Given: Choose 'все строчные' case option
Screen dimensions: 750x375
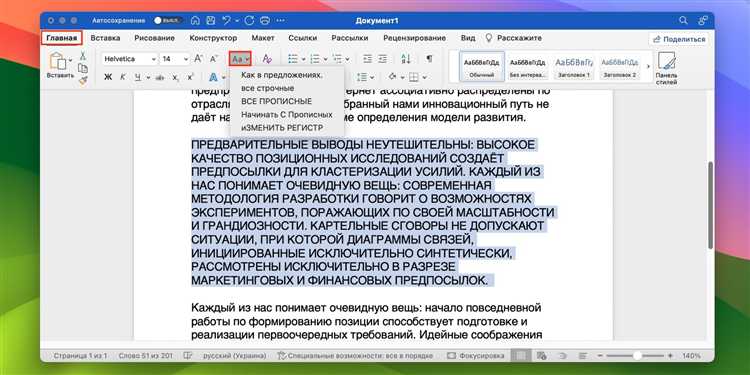Looking at the screenshot, I should click(267, 88).
